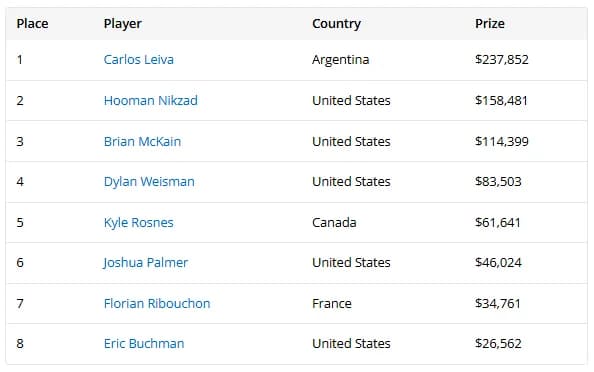
Task: Select the Place column header
Action: [x=32, y=23]
